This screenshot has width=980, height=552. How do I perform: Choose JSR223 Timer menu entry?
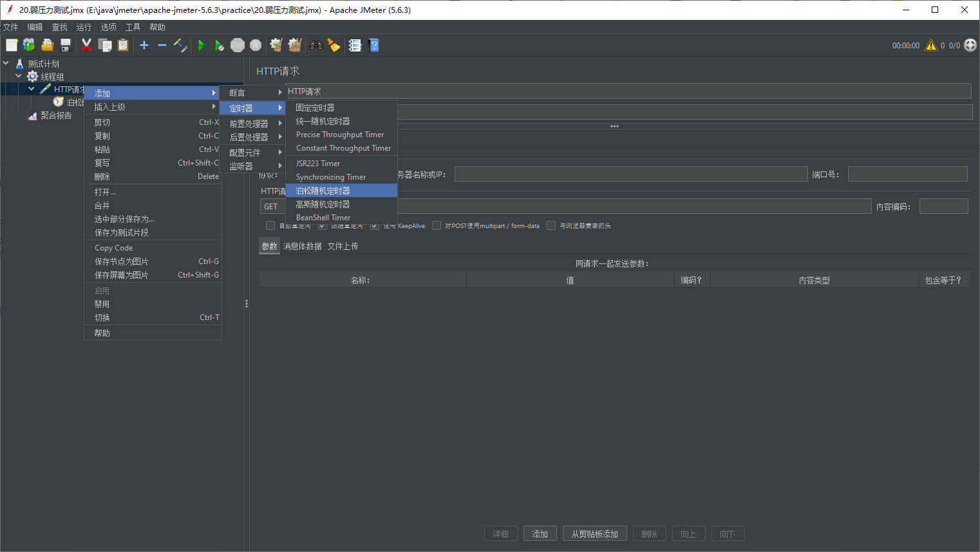[342, 164]
